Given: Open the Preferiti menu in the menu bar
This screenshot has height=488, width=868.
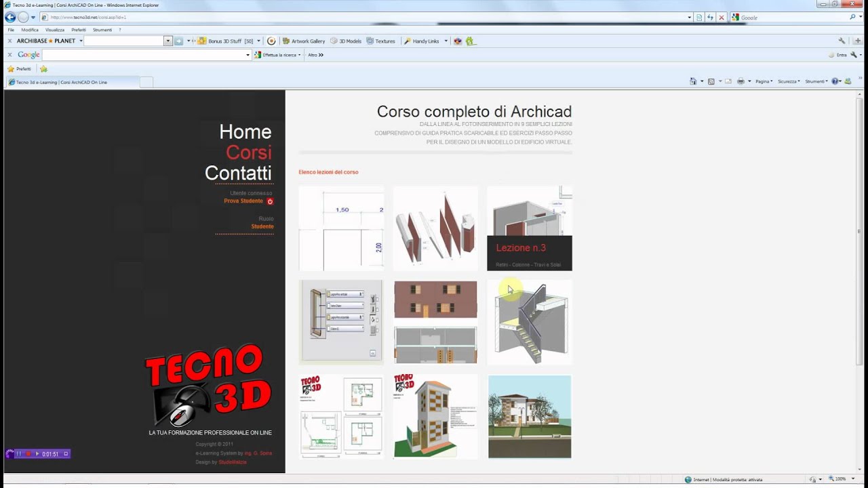Looking at the screenshot, I should pyautogui.click(x=79, y=30).
